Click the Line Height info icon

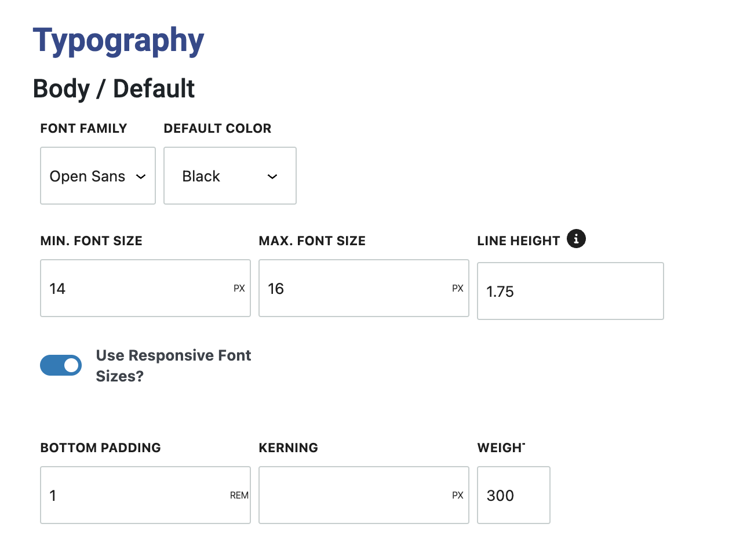(576, 239)
